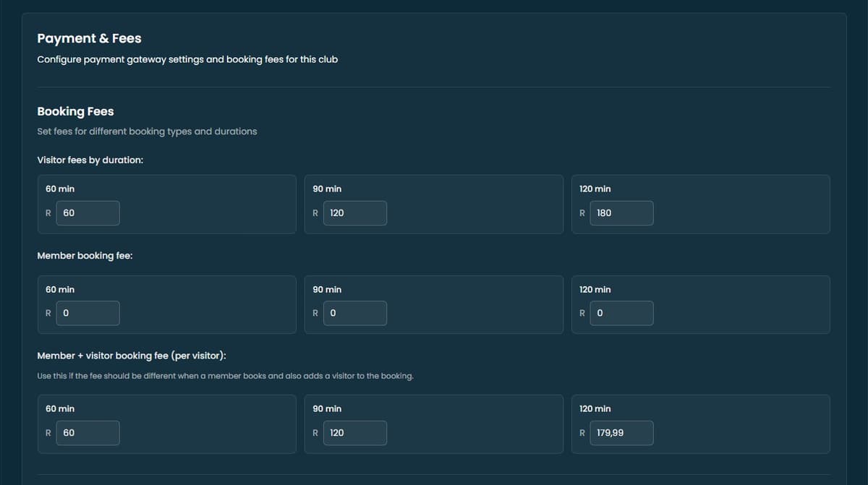Select the 120 min member fee field showing 0
Screen dimensions: 868x485
point(621,313)
